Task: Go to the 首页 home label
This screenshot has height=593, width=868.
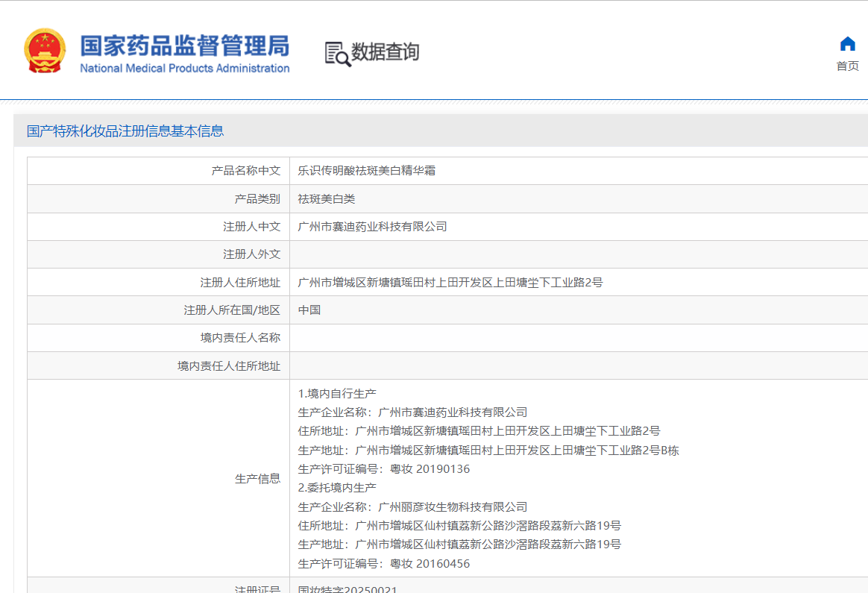Action: [x=847, y=66]
